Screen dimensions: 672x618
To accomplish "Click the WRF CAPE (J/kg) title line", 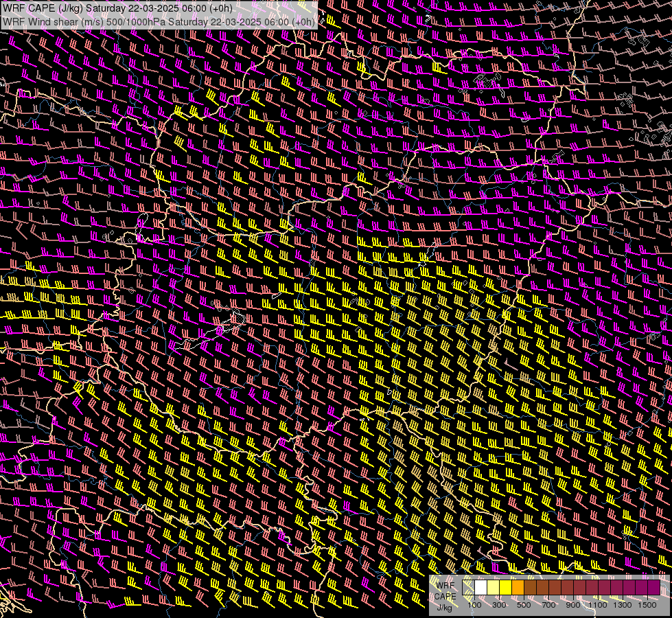I will point(117,8).
